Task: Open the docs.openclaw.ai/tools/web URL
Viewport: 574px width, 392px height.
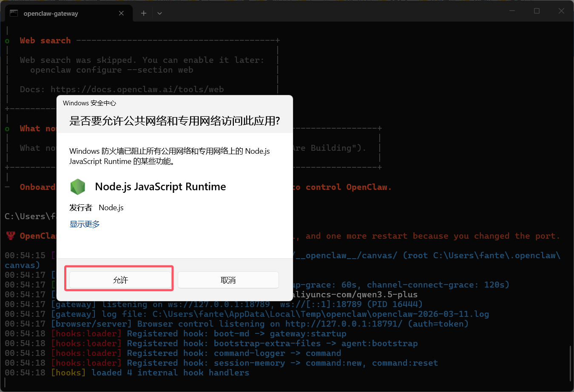Action: point(137,89)
